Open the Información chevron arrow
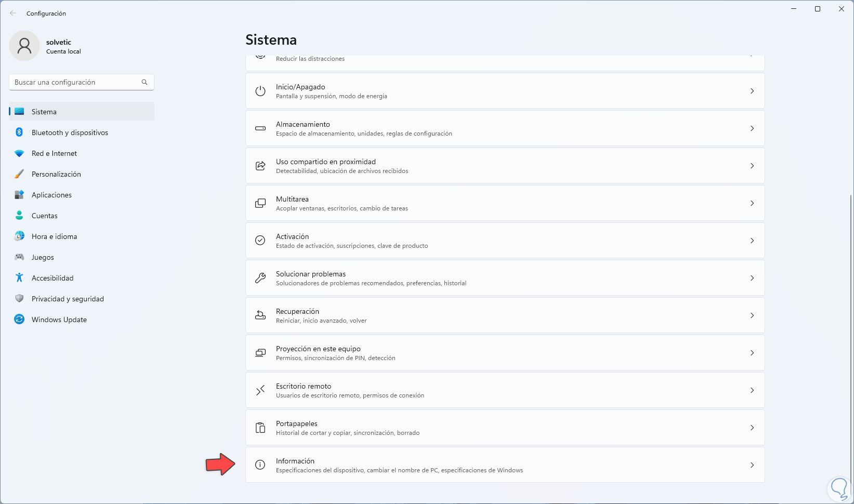This screenshot has height=504, width=854. pos(752,465)
